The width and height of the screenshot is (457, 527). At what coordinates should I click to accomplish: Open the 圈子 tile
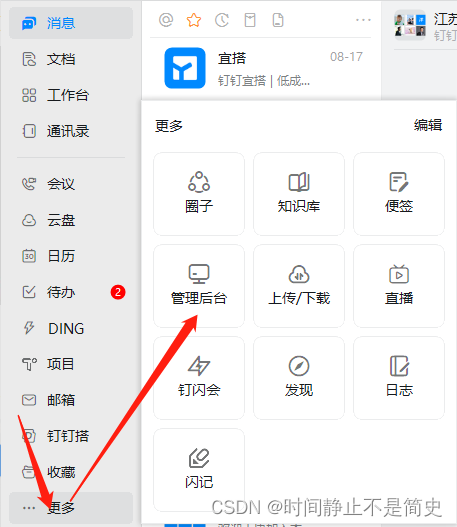click(199, 194)
